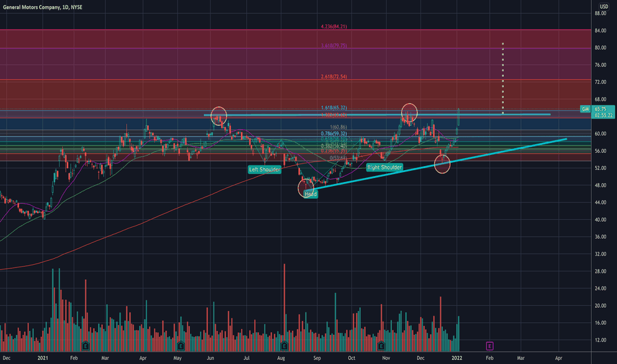Click the 3.618(79.75) Fibonacci level label

point(334,46)
